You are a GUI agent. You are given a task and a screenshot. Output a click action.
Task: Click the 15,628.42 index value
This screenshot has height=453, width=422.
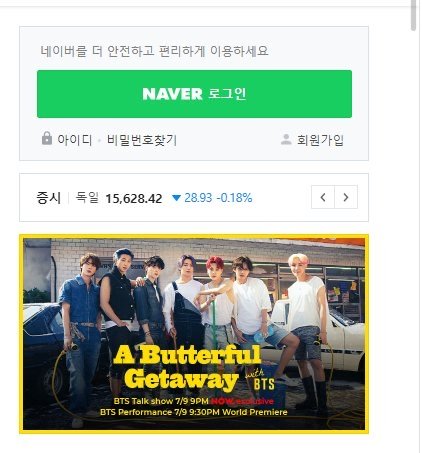click(134, 199)
